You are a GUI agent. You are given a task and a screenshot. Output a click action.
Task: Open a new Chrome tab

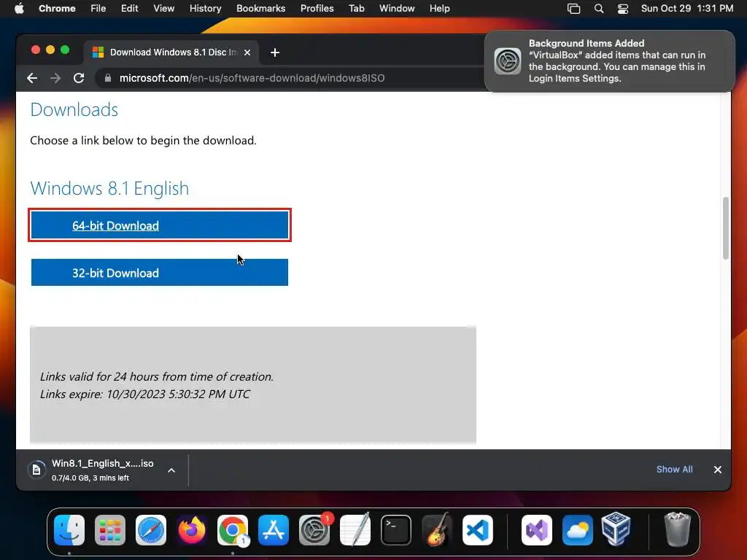(x=275, y=52)
